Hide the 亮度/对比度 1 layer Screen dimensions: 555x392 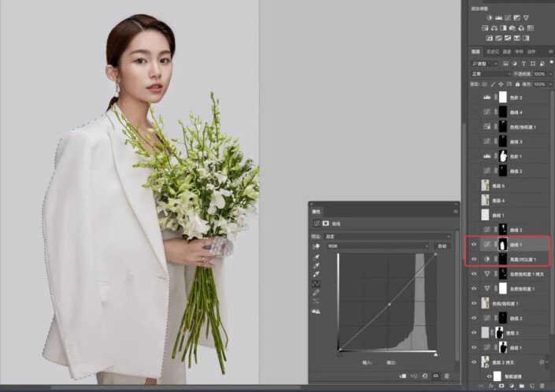(x=474, y=259)
